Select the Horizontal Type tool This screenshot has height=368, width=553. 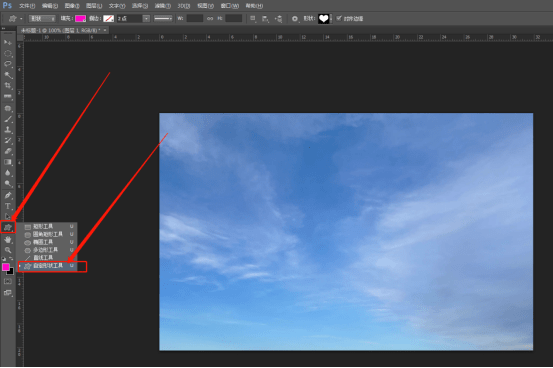[8, 206]
